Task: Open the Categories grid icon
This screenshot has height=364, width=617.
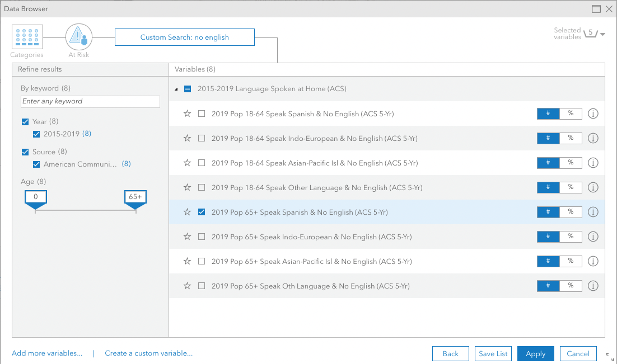Action: pos(27,37)
